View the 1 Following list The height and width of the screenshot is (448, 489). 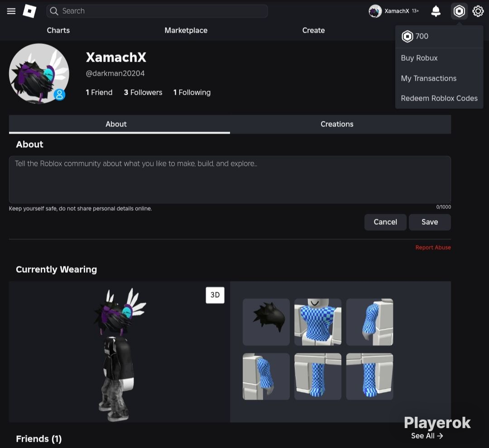[x=192, y=92]
